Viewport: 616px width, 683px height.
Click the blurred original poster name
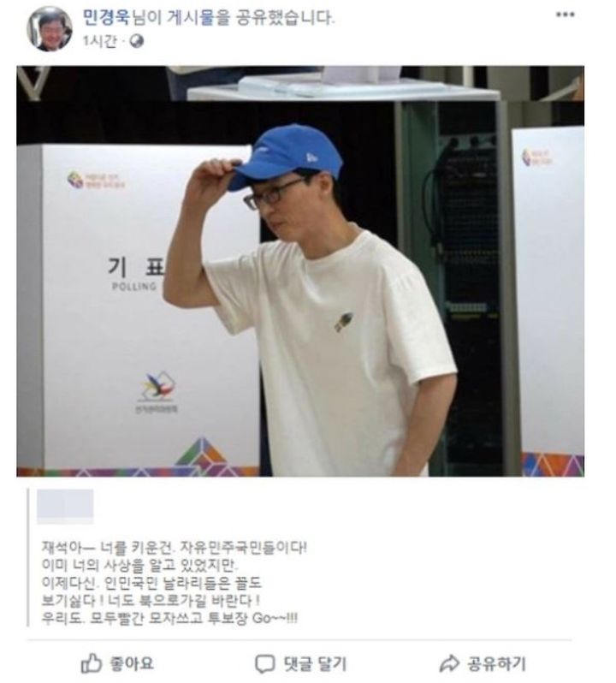65,507
